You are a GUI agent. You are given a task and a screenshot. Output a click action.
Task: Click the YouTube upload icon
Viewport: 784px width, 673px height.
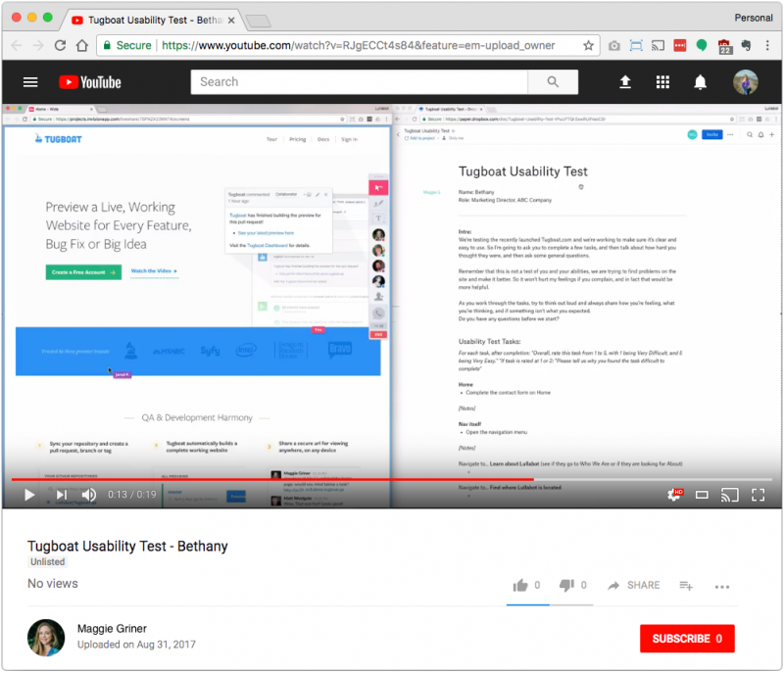pos(625,82)
